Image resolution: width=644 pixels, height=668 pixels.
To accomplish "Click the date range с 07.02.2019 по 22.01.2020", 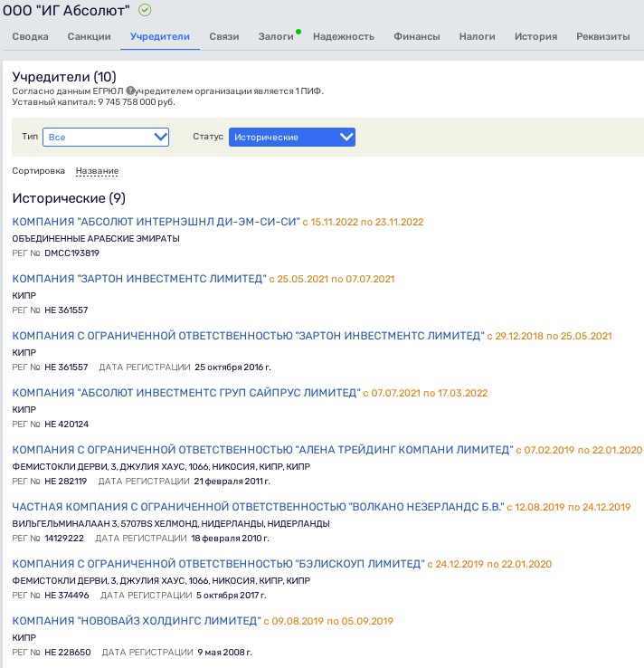I will pos(579,451).
